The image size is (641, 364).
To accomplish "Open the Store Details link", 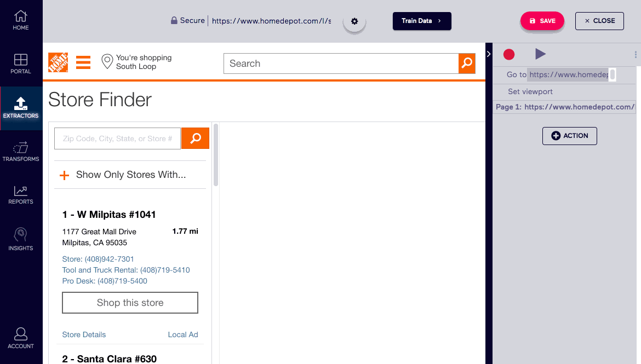I will [84, 334].
